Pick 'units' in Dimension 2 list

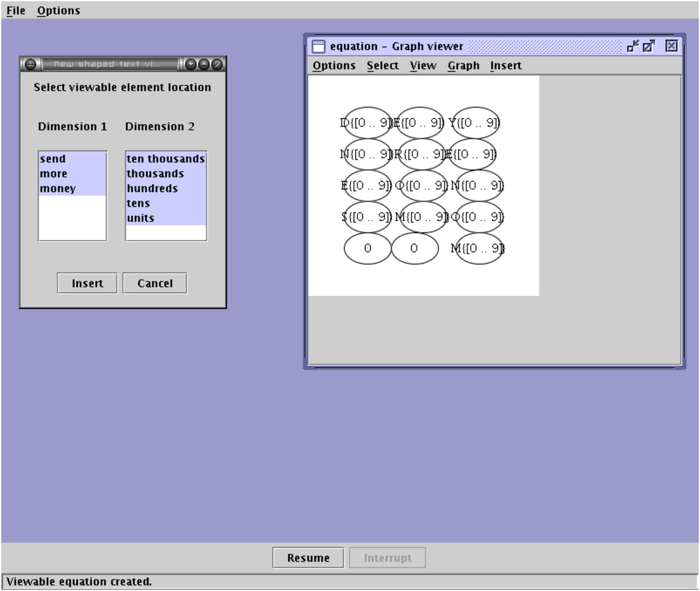point(141,218)
